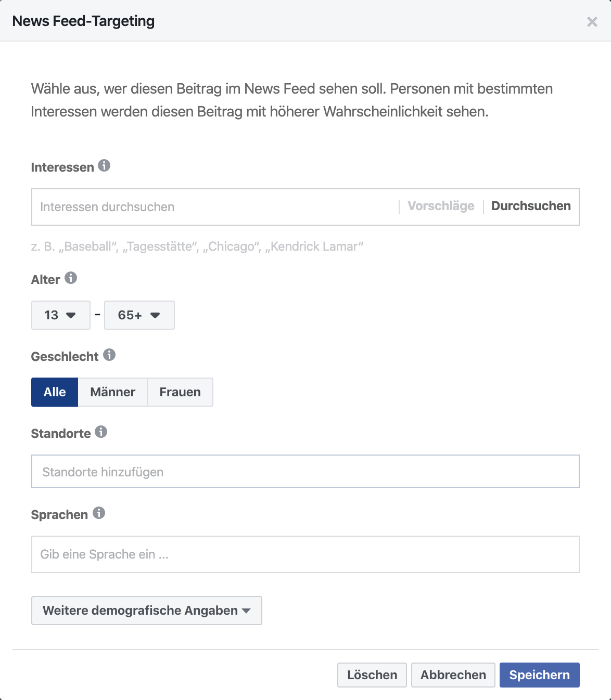611x700 pixels.
Task: Open the maximum age dropdown showing 65+
Action: [x=139, y=315]
